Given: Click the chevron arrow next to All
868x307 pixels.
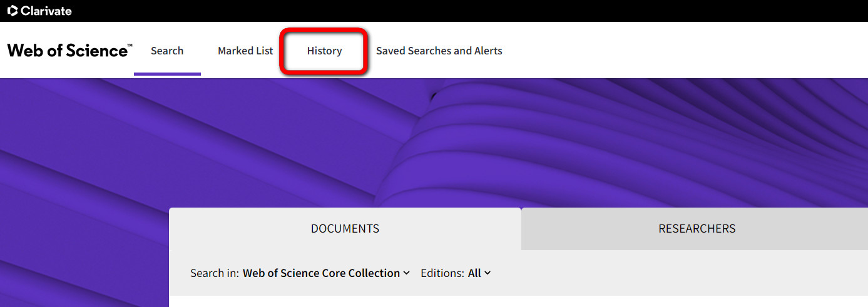Looking at the screenshot, I should 488,273.
